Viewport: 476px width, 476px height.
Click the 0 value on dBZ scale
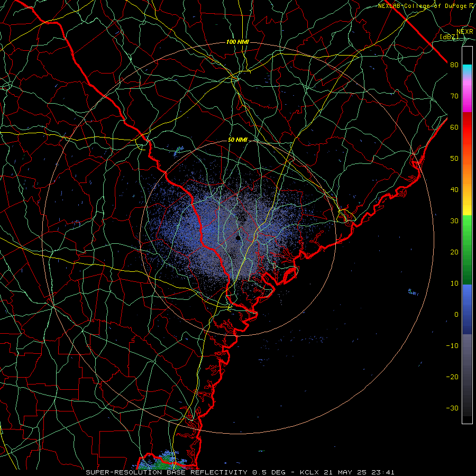point(456,315)
